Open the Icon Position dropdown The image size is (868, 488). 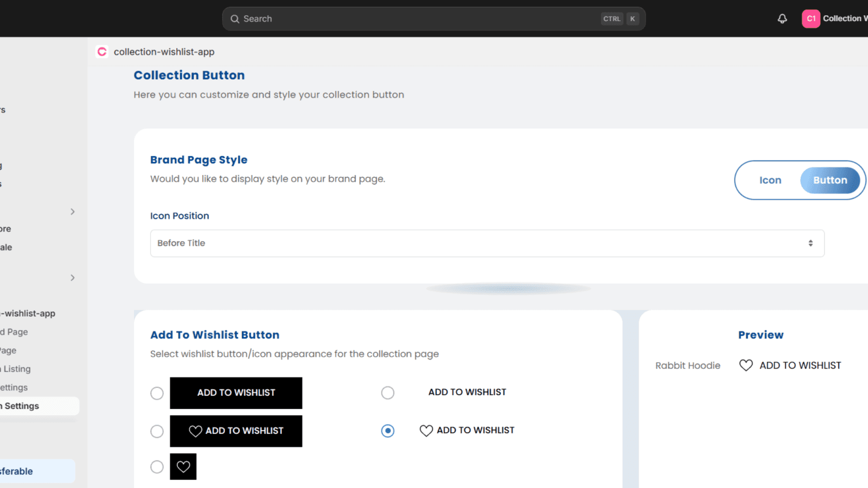point(487,243)
